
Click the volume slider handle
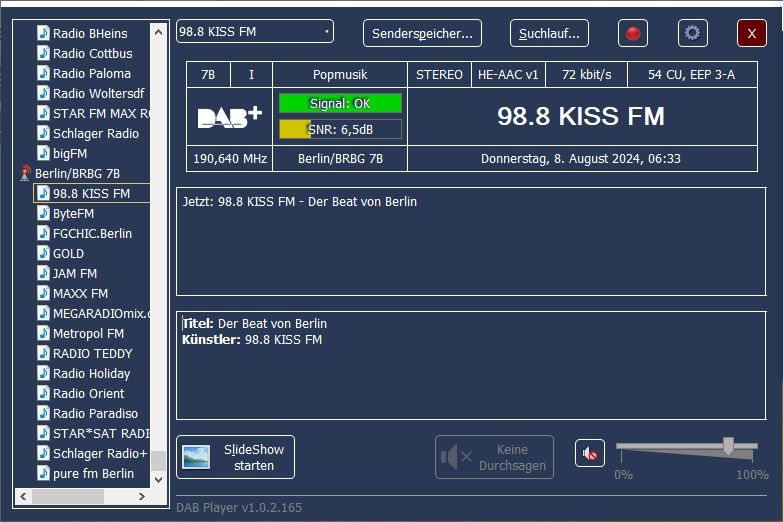tap(728, 446)
